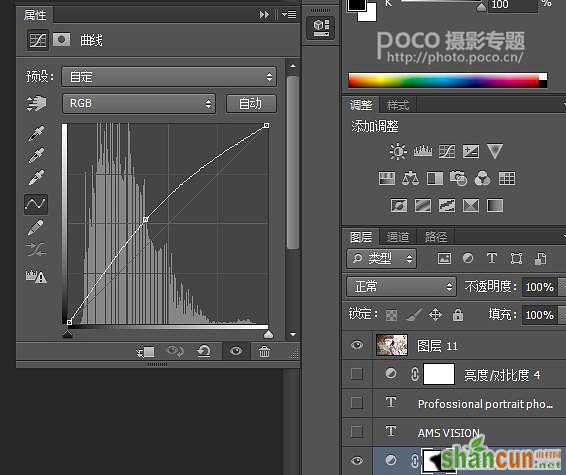Image resolution: width=566 pixels, height=475 pixels.
Task: Filter layers by type layers (T icon)
Action: coord(492,258)
